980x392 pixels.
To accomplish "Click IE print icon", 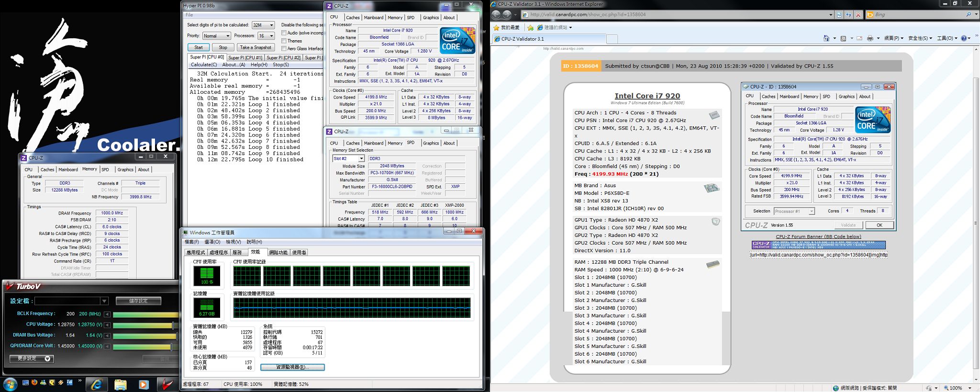I will tap(870, 38).
